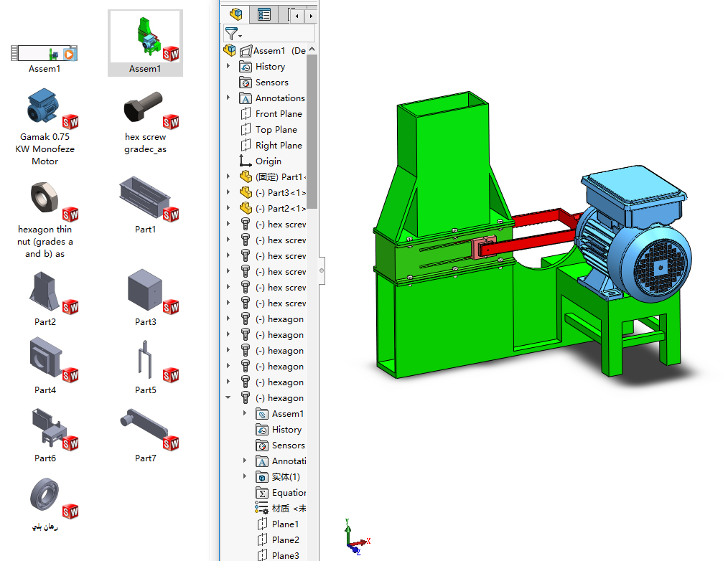
Task: Expand the 实体(1) solid bodies folder
Action: pos(245,476)
